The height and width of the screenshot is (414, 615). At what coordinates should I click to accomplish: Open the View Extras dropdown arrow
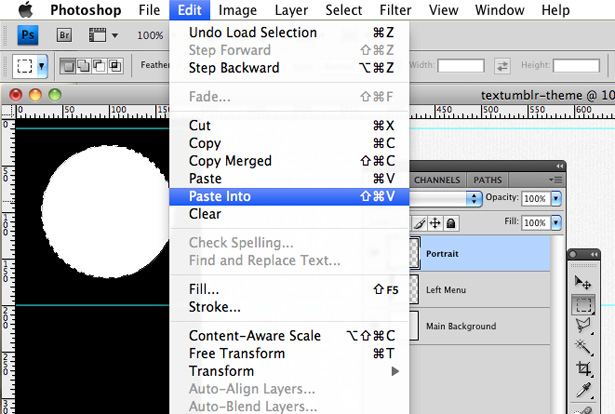pos(115,36)
